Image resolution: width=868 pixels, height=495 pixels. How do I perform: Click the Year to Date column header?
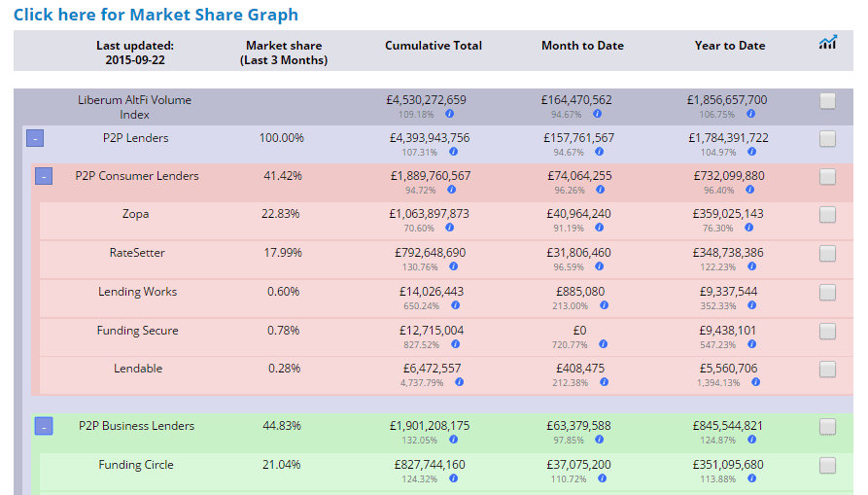click(x=729, y=46)
